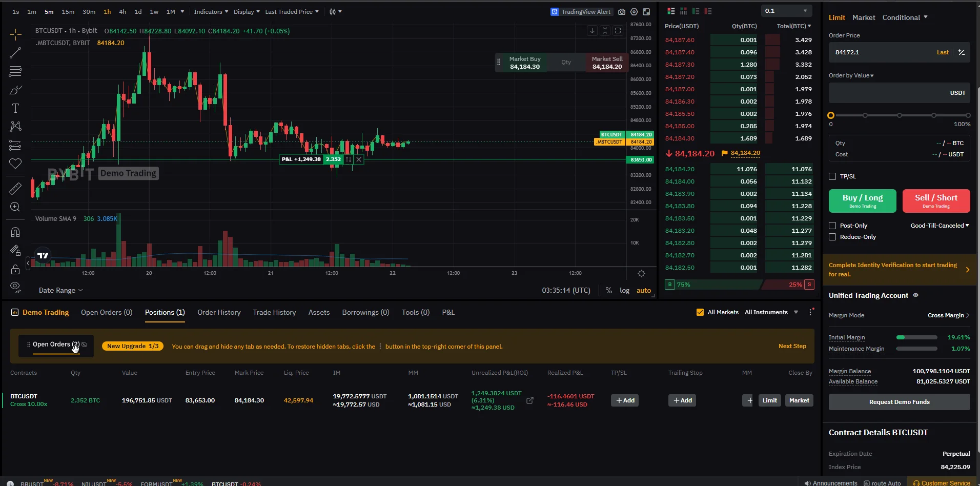The height and width of the screenshot is (486, 980).
Task: Show only buy orders in order book
Action: coord(696,11)
